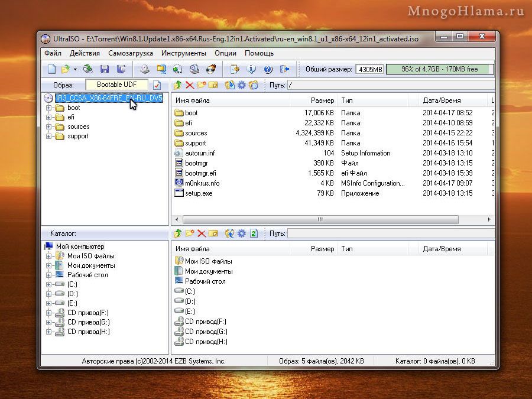This screenshot has width=532, height=399.
Task: Select setup.exe in the file list
Action: (x=199, y=193)
